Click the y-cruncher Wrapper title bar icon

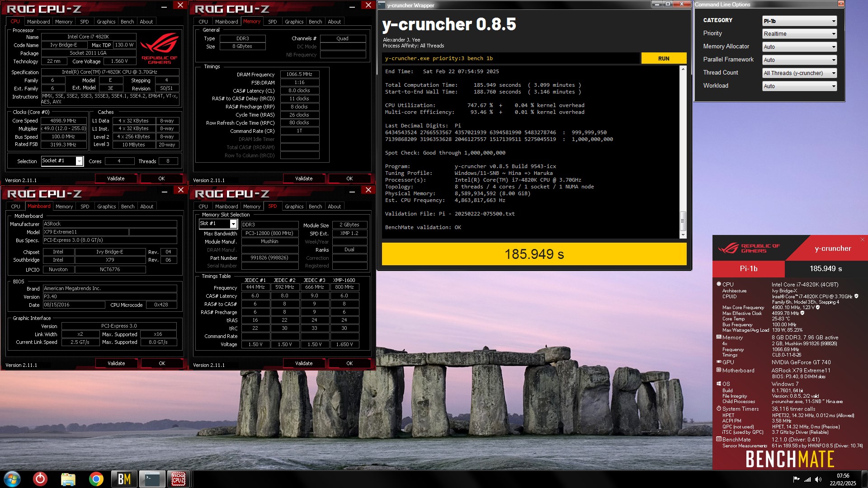[x=382, y=5]
